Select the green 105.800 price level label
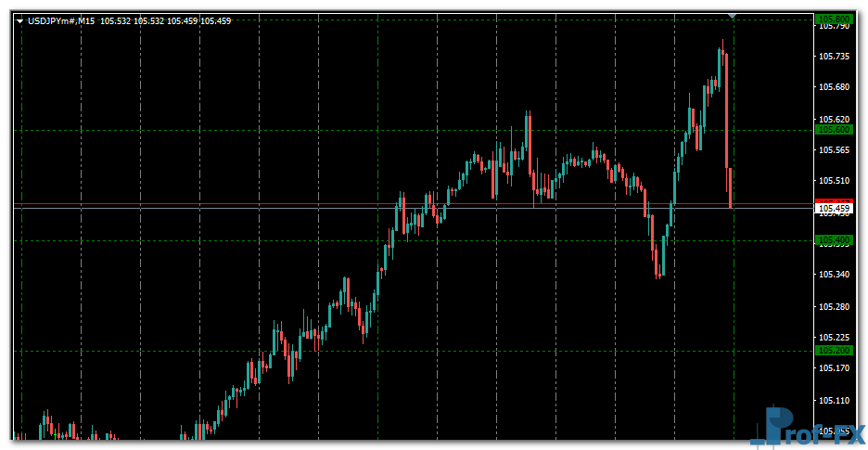The image size is (868, 450). 832,19
